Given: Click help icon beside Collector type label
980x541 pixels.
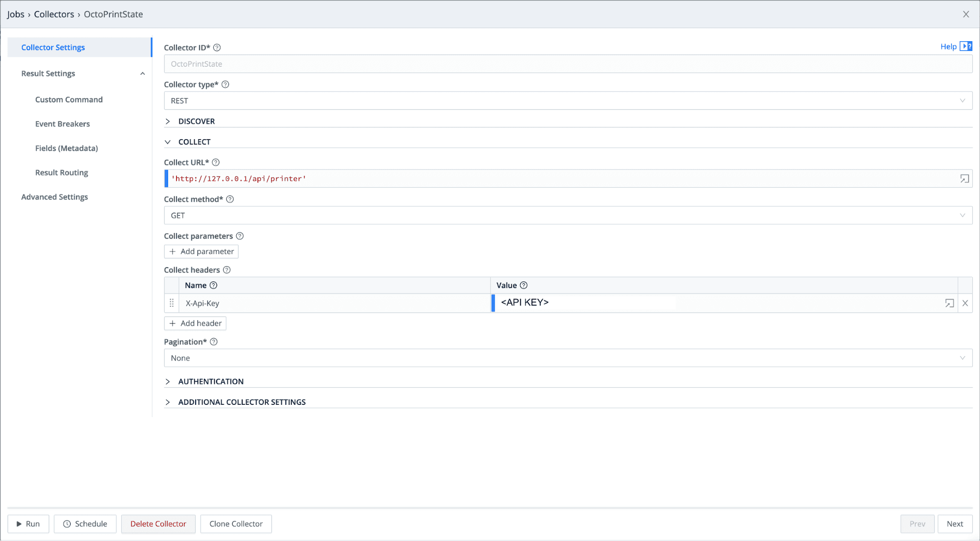Looking at the screenshot, I should [x=226, y=84].
